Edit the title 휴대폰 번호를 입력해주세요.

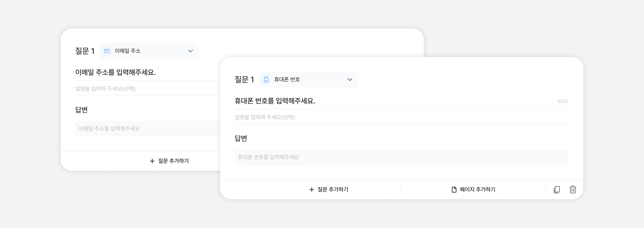click(x=275, y=101)
